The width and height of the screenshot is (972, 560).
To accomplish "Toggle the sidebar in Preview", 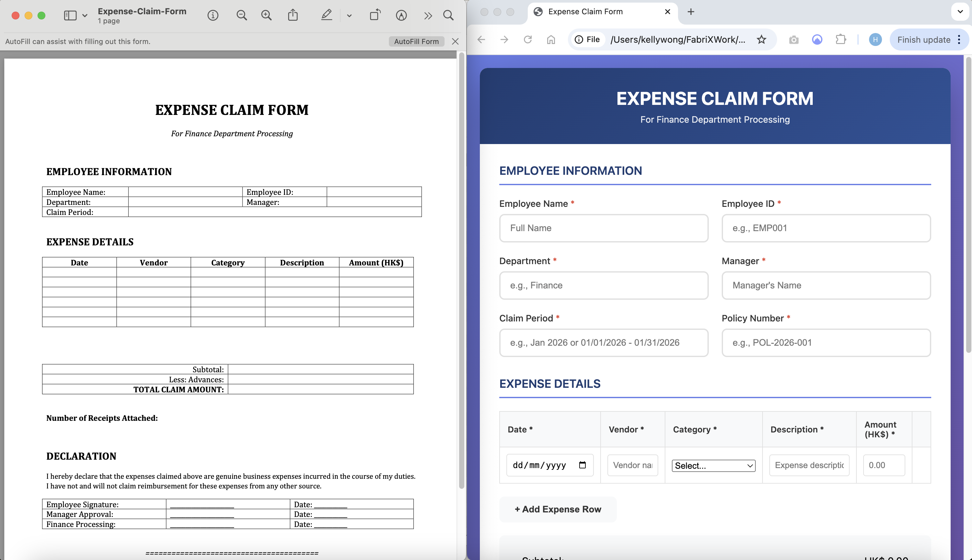I will point(70,15).
